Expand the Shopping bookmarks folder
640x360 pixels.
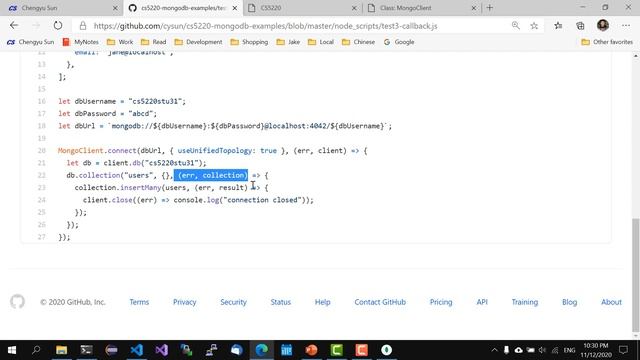[x=249, y=42]
